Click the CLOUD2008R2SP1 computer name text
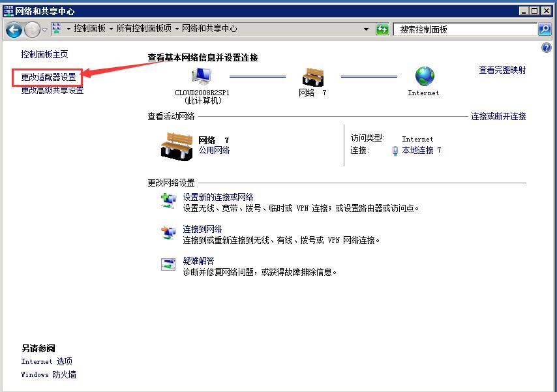Viewport: 557px width, 392px height. pyautogui.click(x=202, y=93)
